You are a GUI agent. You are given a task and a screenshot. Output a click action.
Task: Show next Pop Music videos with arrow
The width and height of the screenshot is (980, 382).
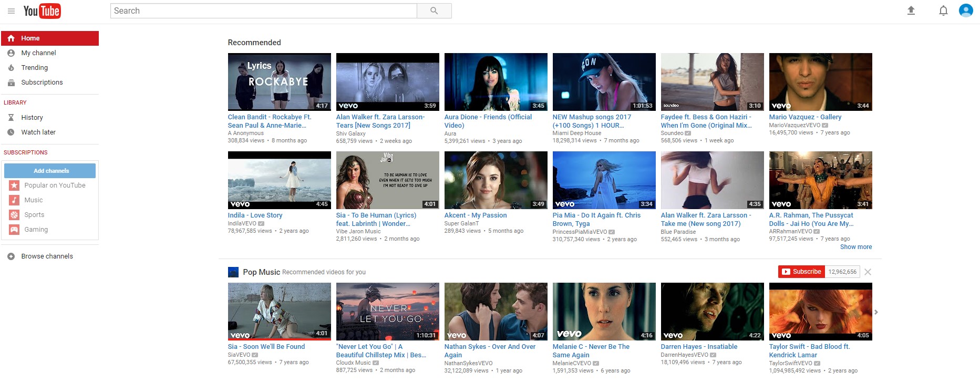tap(876, 312)
